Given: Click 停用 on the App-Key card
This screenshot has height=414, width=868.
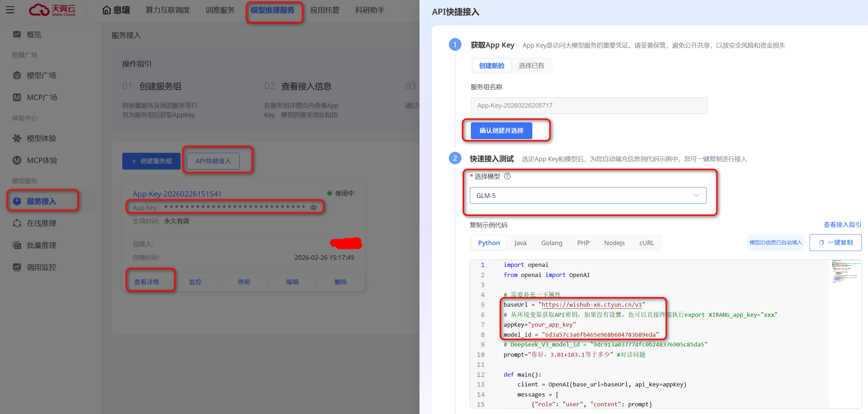Looking at the screenshot, I should (244, 282).
